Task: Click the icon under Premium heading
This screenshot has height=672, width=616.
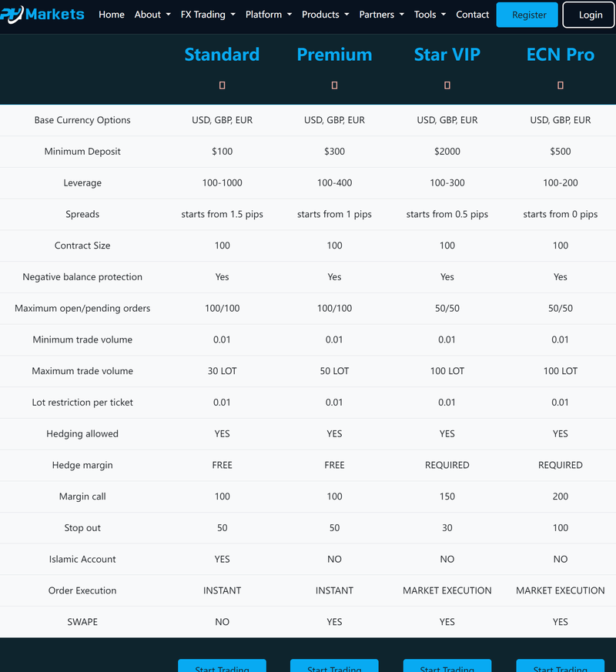Action: [x=334, y=85]
